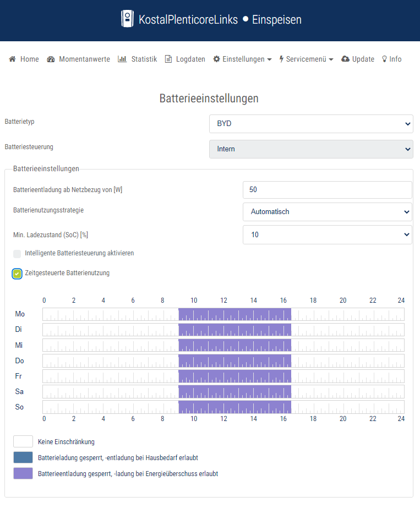The height and width of the screenshot is (508, 420).
Task: Click the gauge icon beside Momentanwerte
Action: coord(51,59)
